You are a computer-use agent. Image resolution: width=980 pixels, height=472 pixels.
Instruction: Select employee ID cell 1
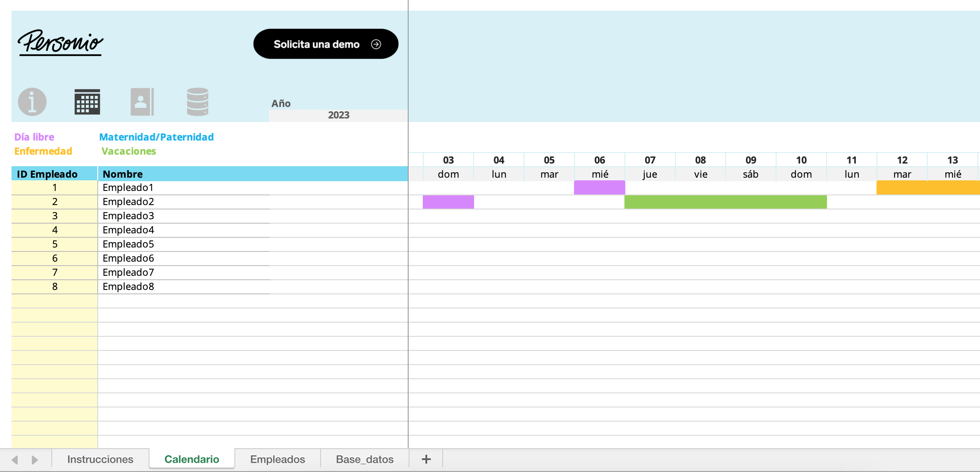[54, 188]
